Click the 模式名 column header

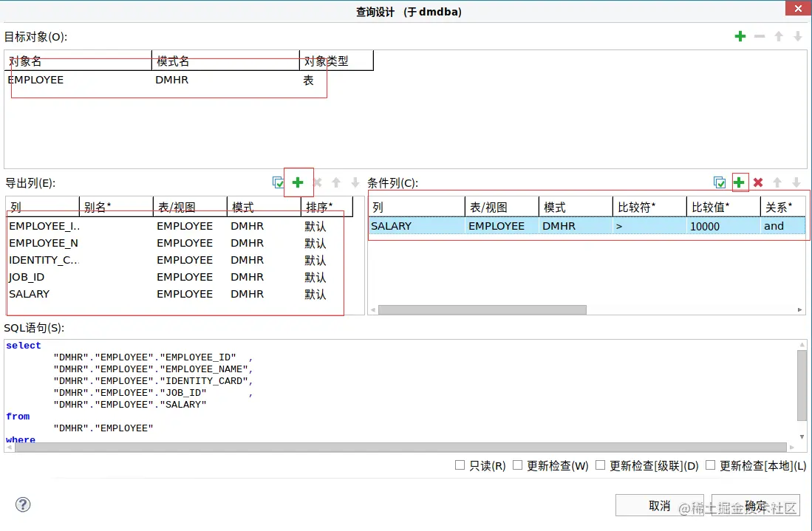[x=226, y=61]
